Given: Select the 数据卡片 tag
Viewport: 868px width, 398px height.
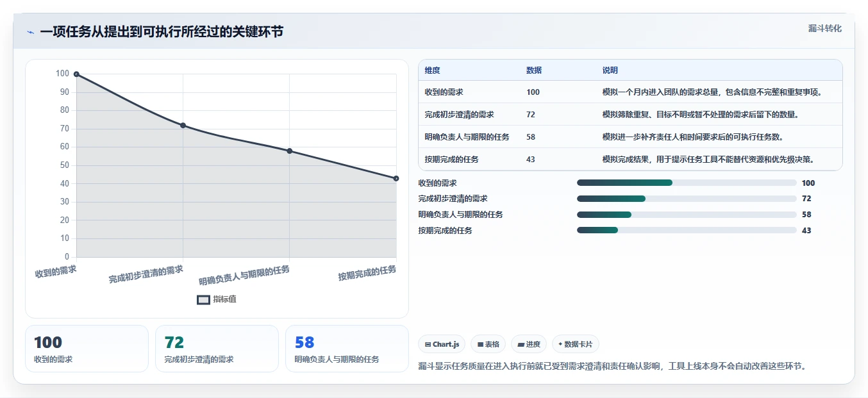Looking at the screenshot, I should click(576, 344).
